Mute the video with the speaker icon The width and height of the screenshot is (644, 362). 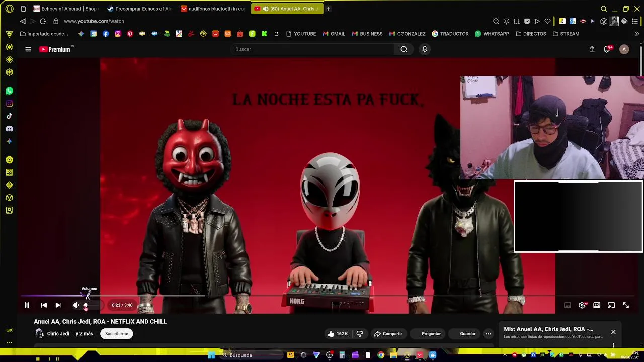(x=76, y=305)
